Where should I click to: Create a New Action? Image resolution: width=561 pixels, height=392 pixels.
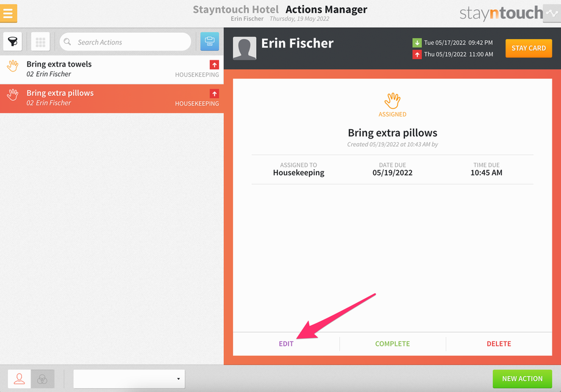[x=523, y=379]
